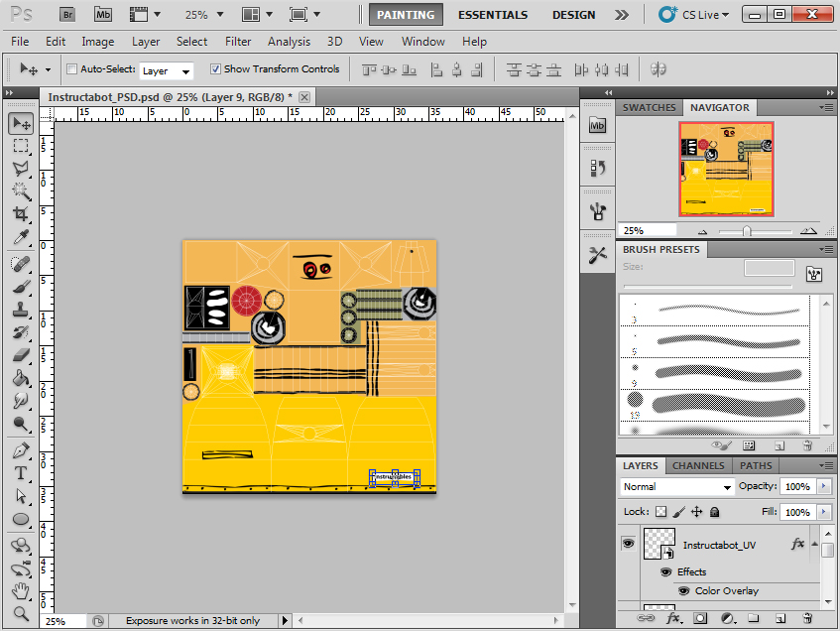The width and height of the screenshot is (840, 631).
Task: Switch to the Channels tab
Action: tap(698, 465)
